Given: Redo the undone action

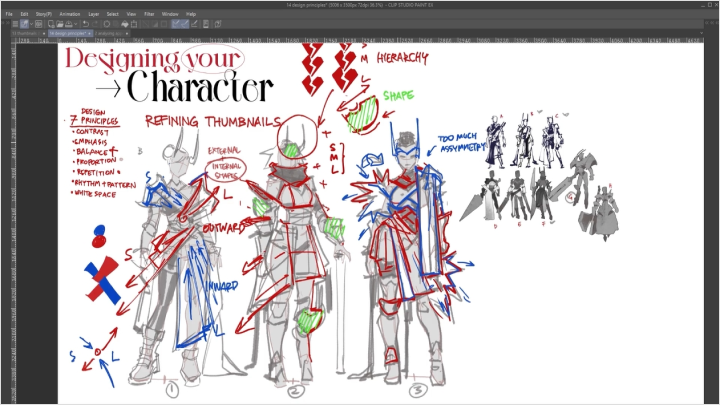Looking at the screenshot, I should tap(95, 24).
